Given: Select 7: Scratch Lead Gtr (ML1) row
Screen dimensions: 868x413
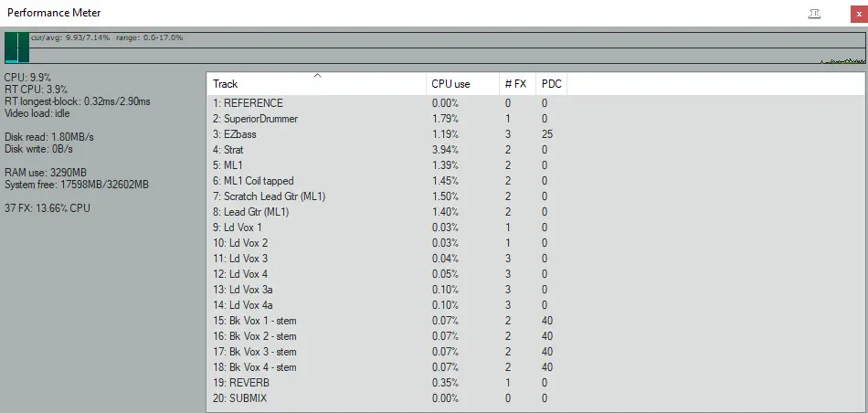Looking at the screenshot, I should pos(535,196).
